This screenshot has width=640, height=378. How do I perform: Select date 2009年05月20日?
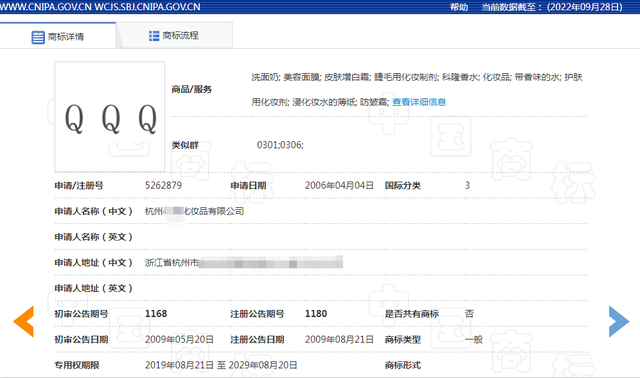tap(179, 339)
